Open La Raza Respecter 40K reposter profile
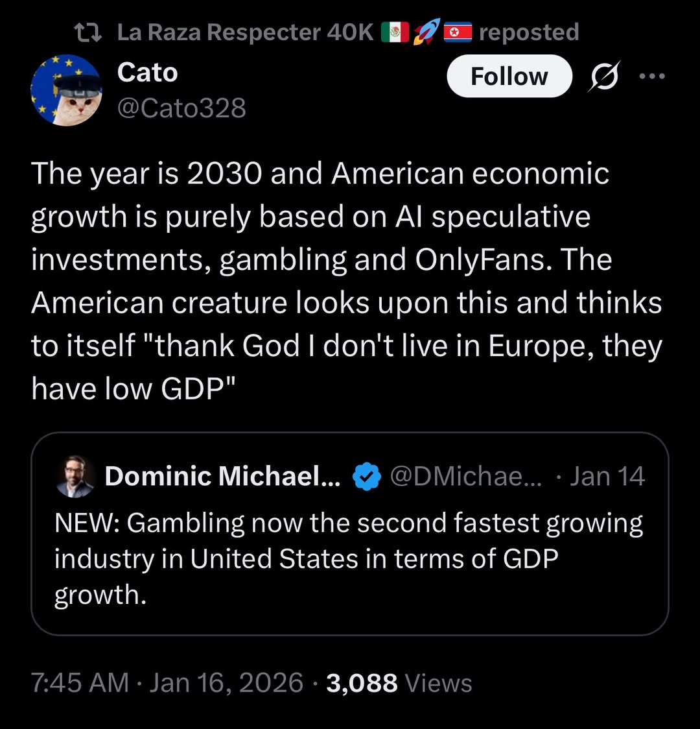700x729 pixels. (245, 32)
